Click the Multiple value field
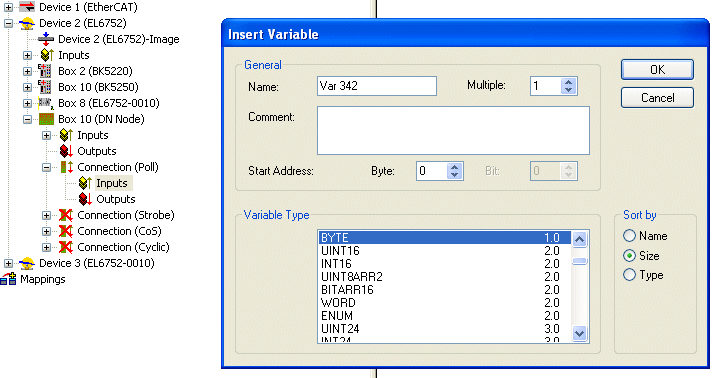The height and width of the screenshot is (378, 721). [x=546, y=86]
